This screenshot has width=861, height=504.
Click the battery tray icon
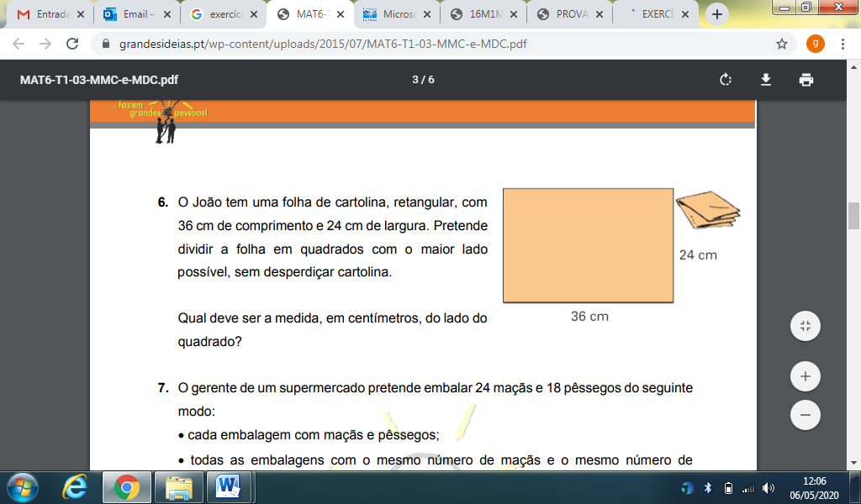coord(728,487)
